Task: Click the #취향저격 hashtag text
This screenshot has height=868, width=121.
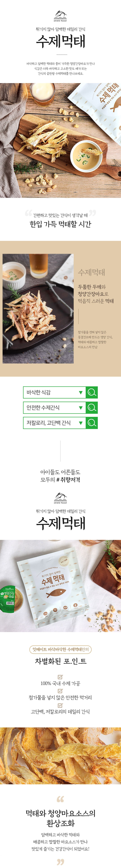Action: (x=68, y=480)
